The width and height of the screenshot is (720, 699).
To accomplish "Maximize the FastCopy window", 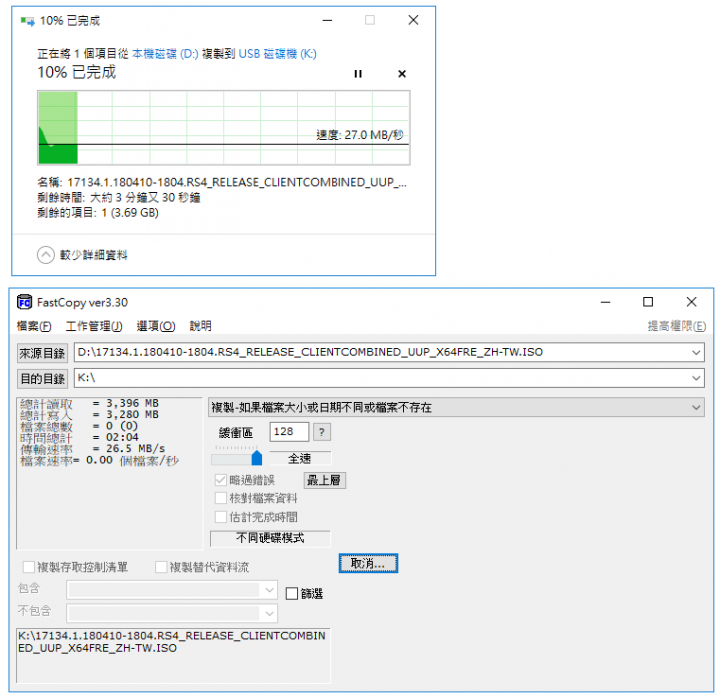I will [648, 302].
